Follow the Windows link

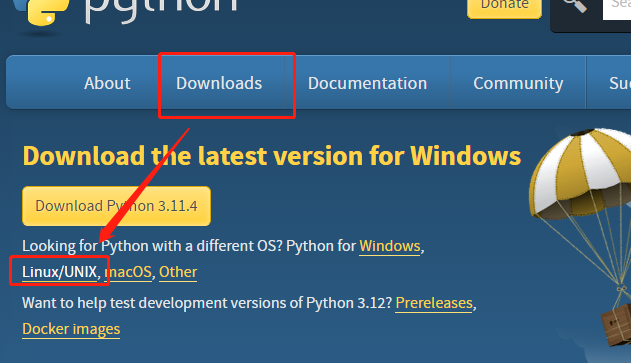(x=390, y=246)
